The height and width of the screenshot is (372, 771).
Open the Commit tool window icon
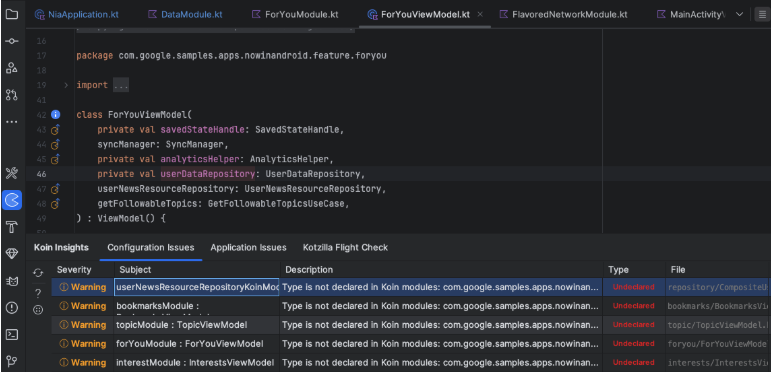11,41
